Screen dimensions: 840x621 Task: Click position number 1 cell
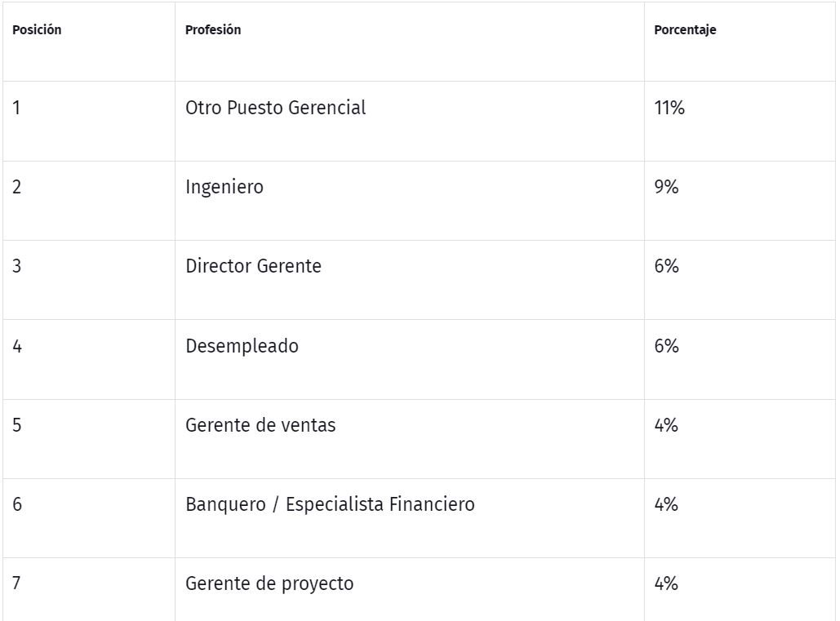coord(16,108)
